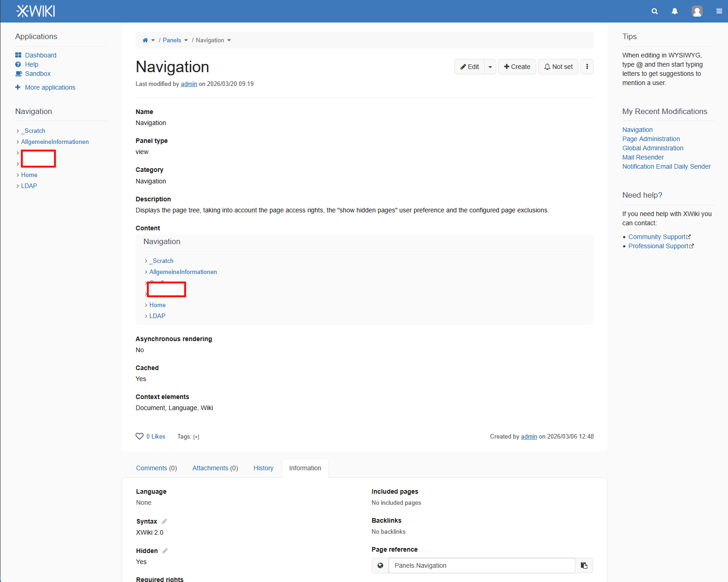Open the more actions vertical dots menu

tap(587, 67)
